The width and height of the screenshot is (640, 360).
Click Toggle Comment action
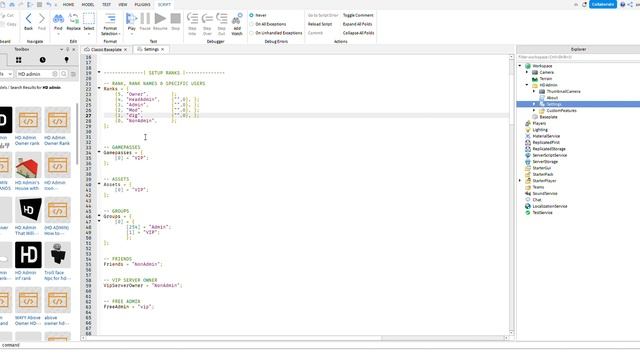[358, 15]
